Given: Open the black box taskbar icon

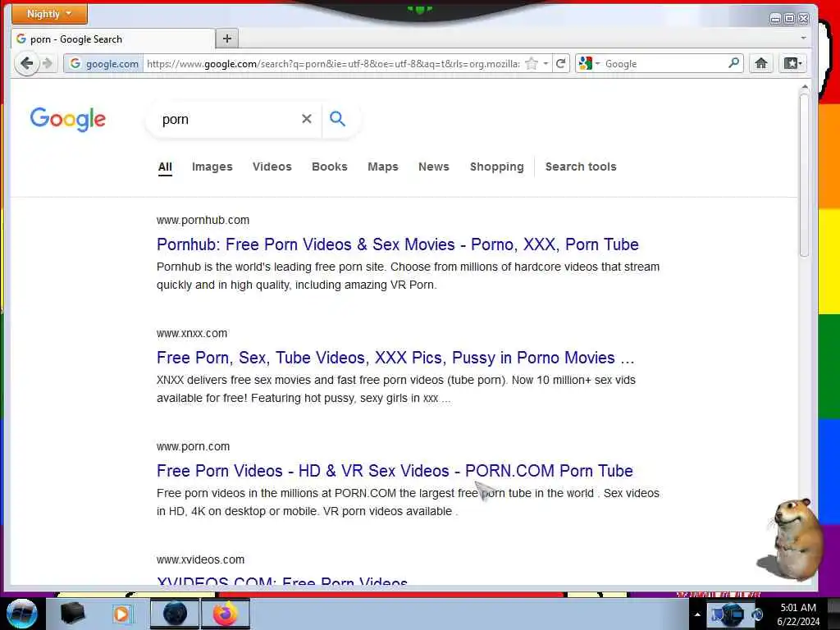Looking at the screenshot, I should point(72,614).
